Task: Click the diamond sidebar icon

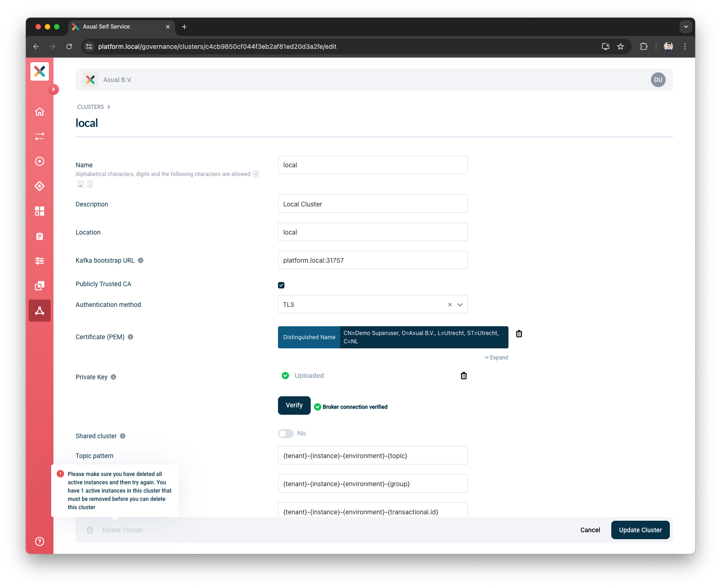Action: [x=40, y=186]
